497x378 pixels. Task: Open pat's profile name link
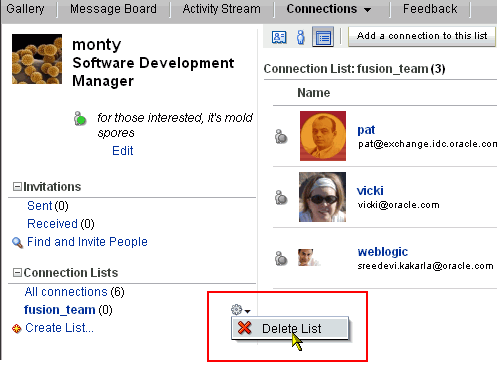point(366,130)
